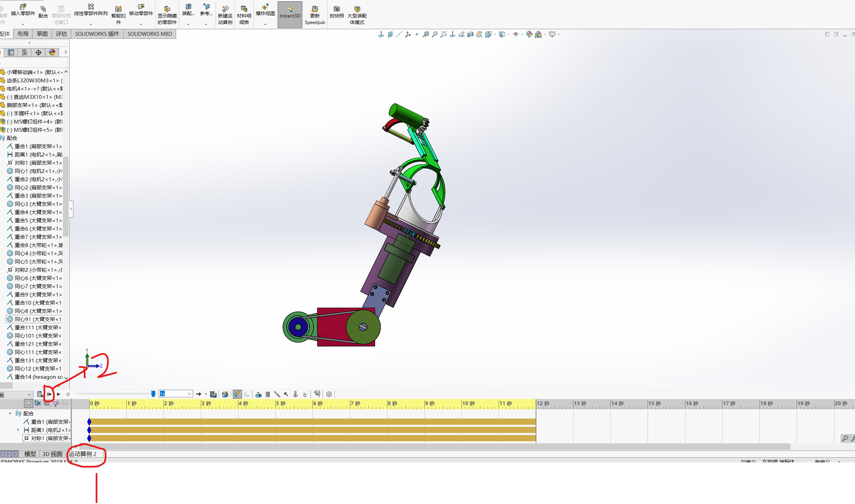Click the Gravity icon in motion toolbar
Viewport: 855px width, 504px height.
(x=305, y=394)
